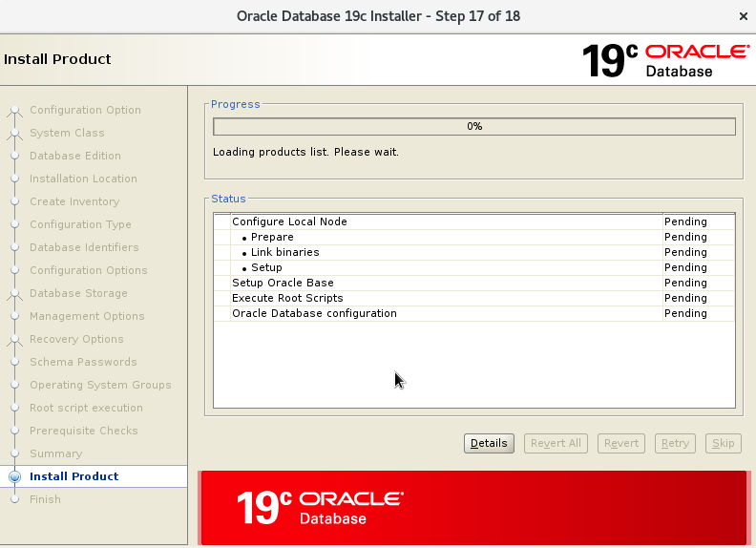756x548 pixels.
Task: Click the Oracle Database configuration row
Action: (x=474, y=313)
